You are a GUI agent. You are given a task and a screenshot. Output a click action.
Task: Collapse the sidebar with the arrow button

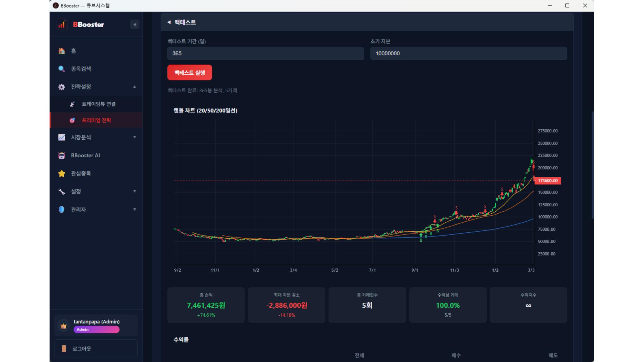tap(135, 24)
